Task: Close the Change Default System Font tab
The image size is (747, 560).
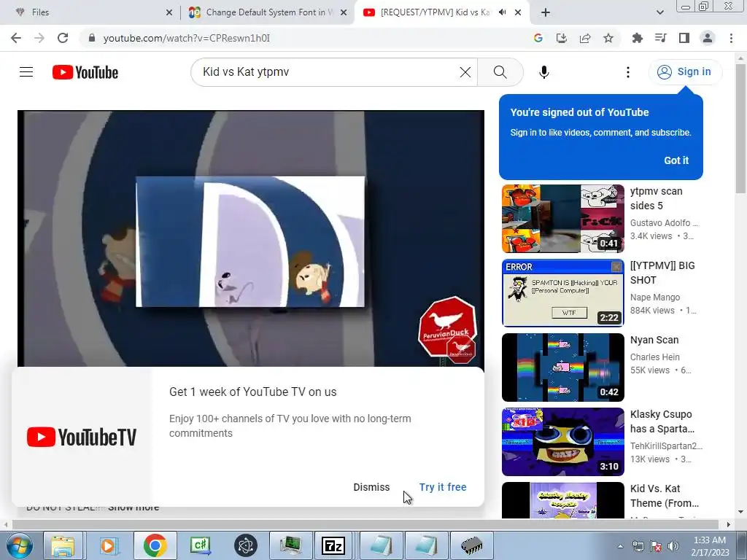Action: coord(344,12)
